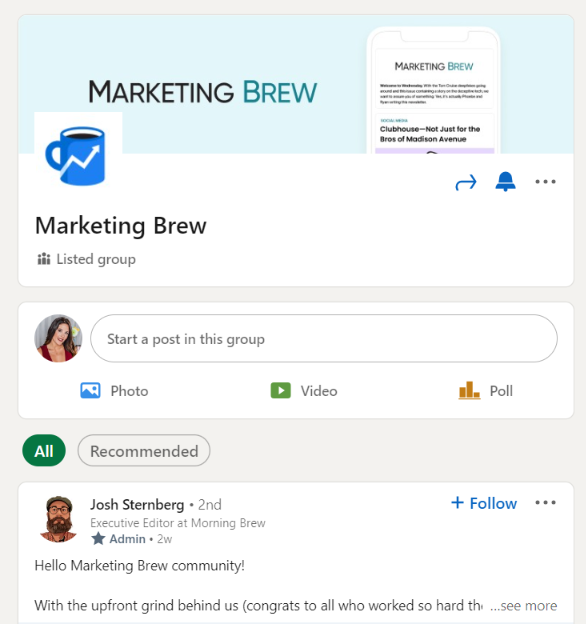Add a photo using the Photo icon
Viewport: 586px width, 624px height.
coord(90,391)
